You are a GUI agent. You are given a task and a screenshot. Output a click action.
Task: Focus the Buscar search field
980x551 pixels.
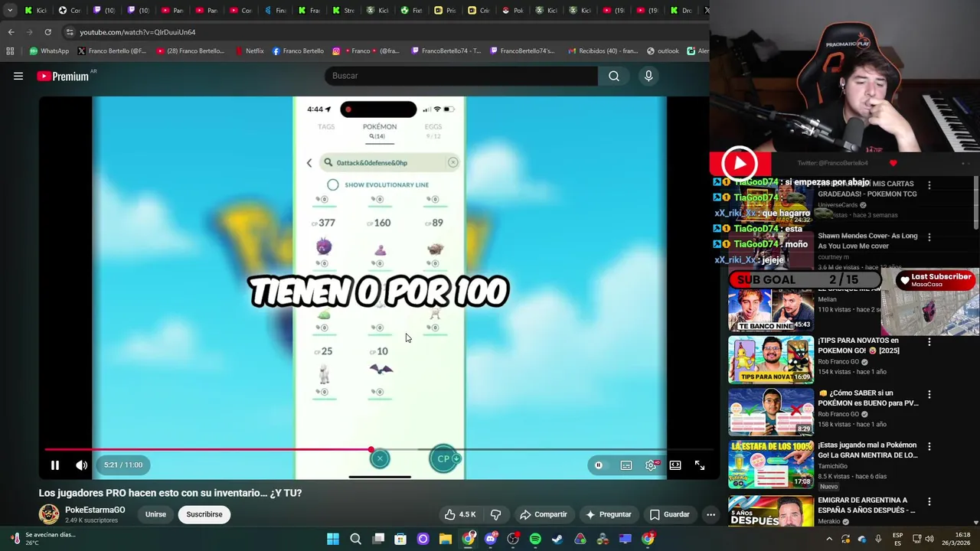coord(462,76)
